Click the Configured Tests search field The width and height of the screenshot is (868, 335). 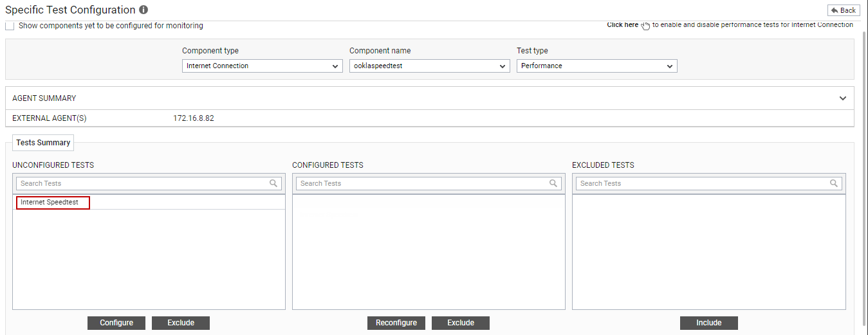click(429, 183)
